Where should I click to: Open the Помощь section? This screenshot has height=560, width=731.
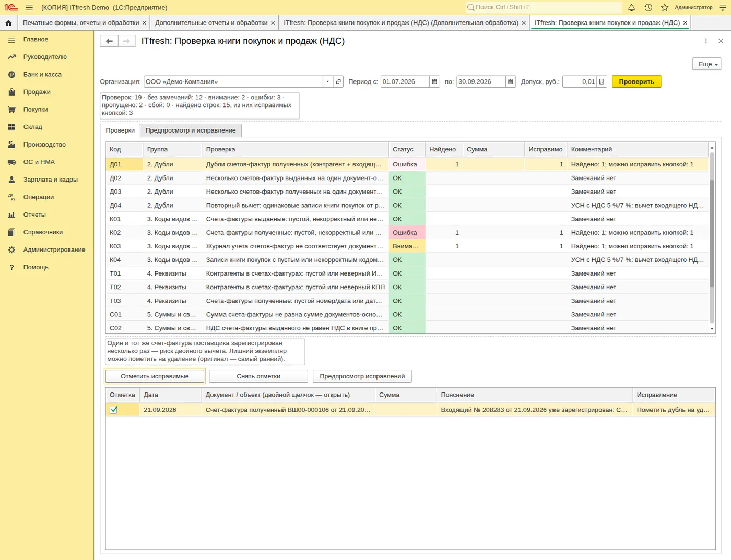(36, 267)
